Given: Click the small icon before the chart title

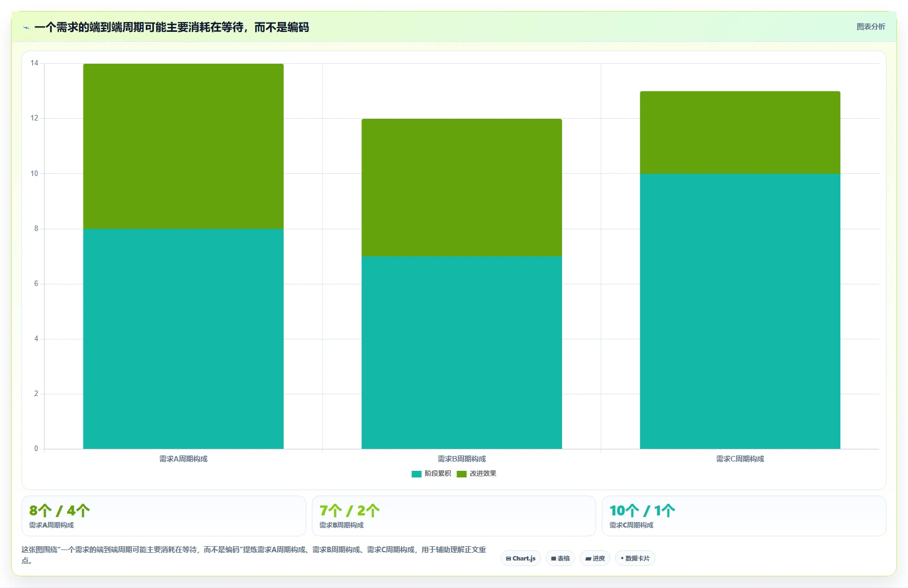Looking at the screenshot, I should (26, 28).
